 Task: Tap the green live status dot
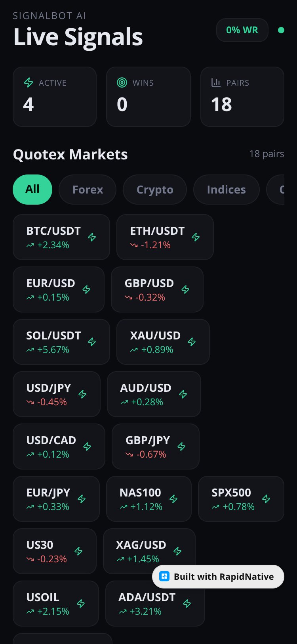point(281,30)
